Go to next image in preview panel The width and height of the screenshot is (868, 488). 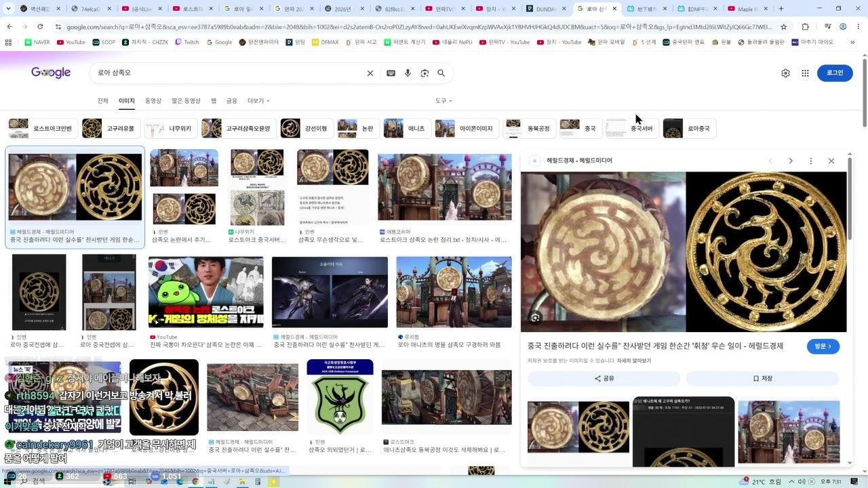click(791, 161)
